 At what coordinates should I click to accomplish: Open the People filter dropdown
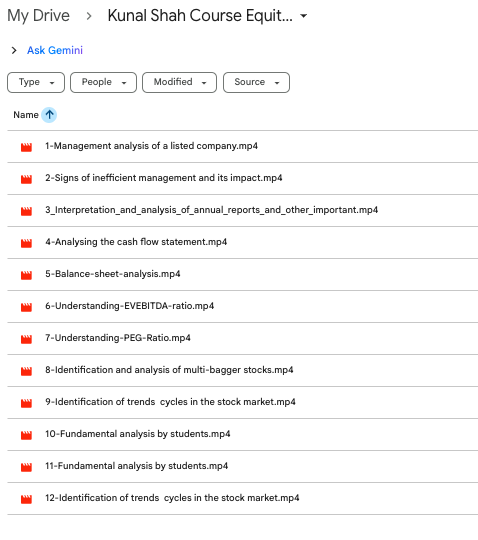[103, 82]
